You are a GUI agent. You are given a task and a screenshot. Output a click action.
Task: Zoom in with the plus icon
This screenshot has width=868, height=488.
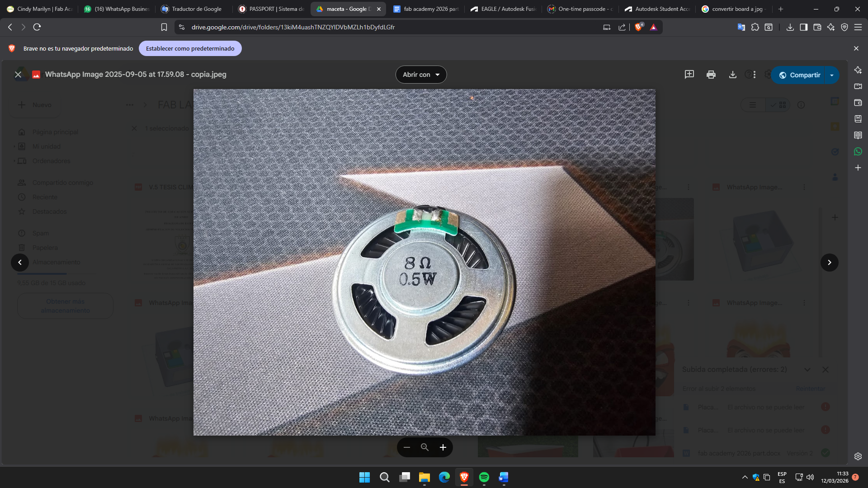443,447
